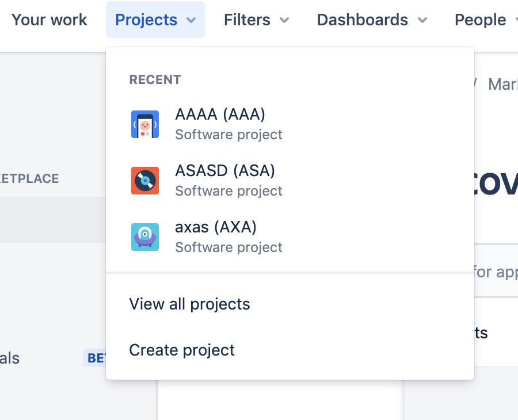Open the People menu
The height and width of the screenshot is (420, 518).
pos(485,20)
